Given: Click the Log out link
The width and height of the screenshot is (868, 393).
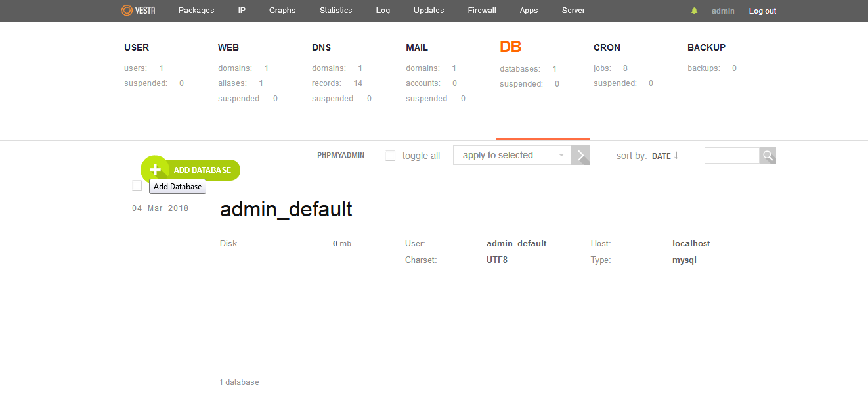Looking at the screenshot, I should click(762, 11).
